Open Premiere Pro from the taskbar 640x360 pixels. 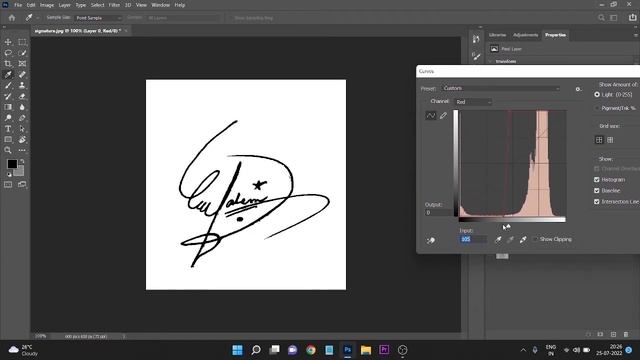tap(384, 350)
